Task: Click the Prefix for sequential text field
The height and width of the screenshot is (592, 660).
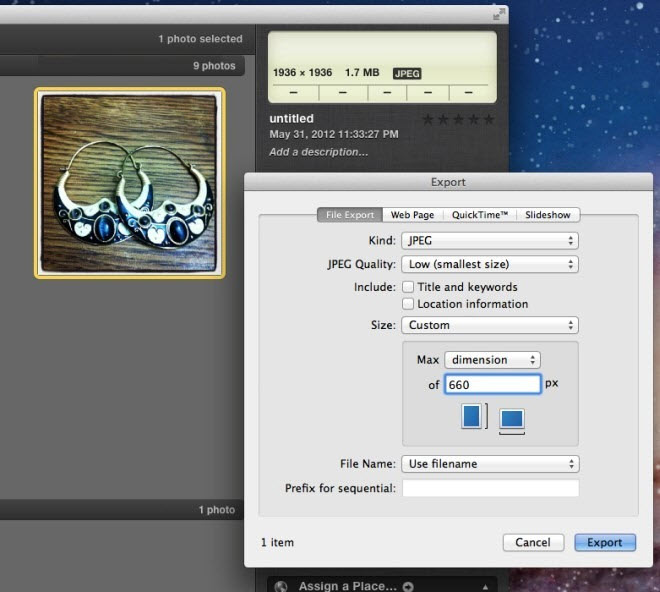Action: [490, 488]
